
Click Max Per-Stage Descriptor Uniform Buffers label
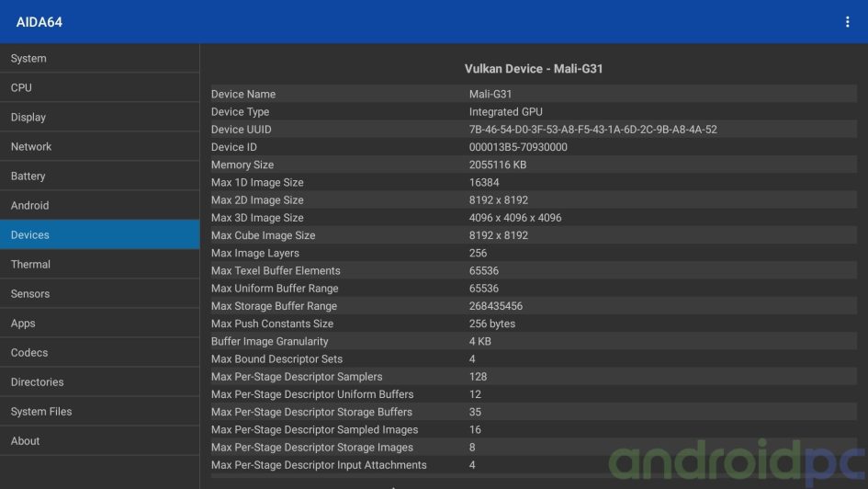[312, 395]
